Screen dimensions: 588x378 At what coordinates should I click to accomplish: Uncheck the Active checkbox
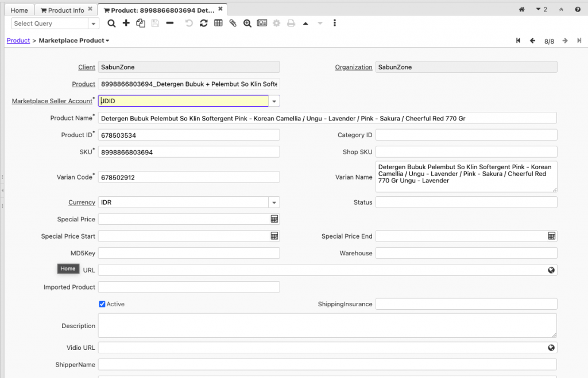102,304
